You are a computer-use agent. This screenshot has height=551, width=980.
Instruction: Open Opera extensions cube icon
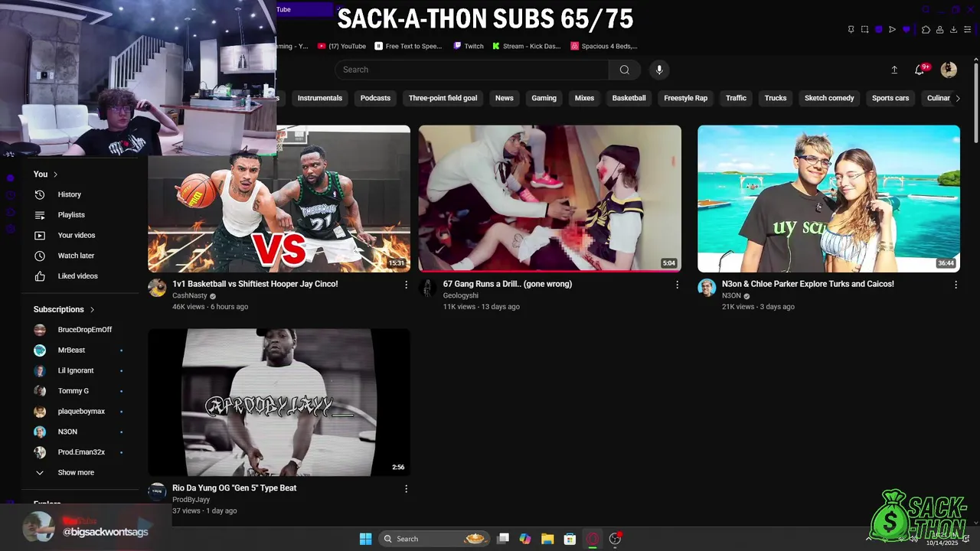tap(926, 29)
